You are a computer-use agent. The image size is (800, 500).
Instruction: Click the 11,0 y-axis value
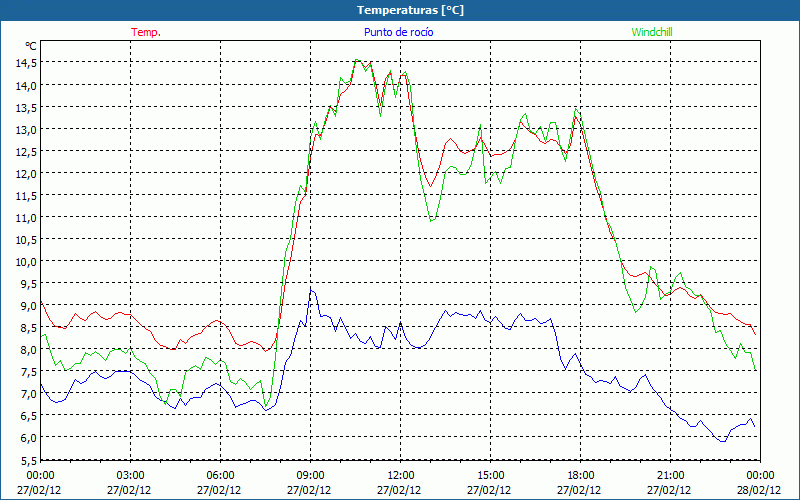click(27, 217)
